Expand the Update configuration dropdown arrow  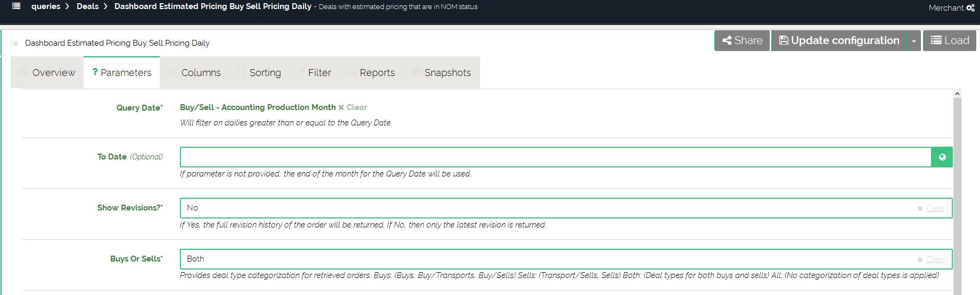point(913,41)
